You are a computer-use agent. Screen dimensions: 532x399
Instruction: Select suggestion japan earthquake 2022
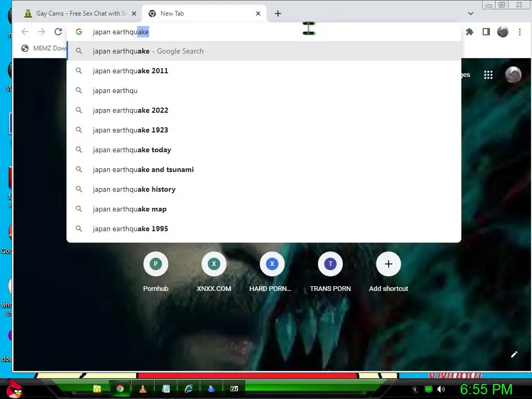pos(264,110)
